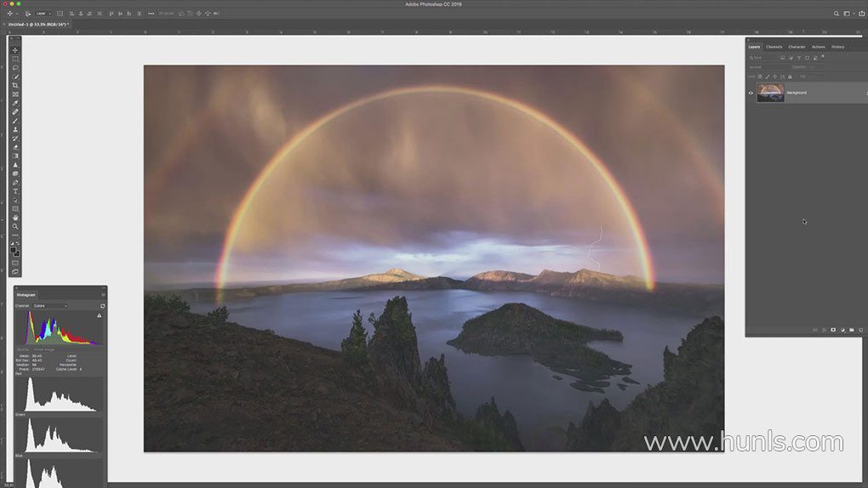Select the Quick Selection tool

click(15, 77)
